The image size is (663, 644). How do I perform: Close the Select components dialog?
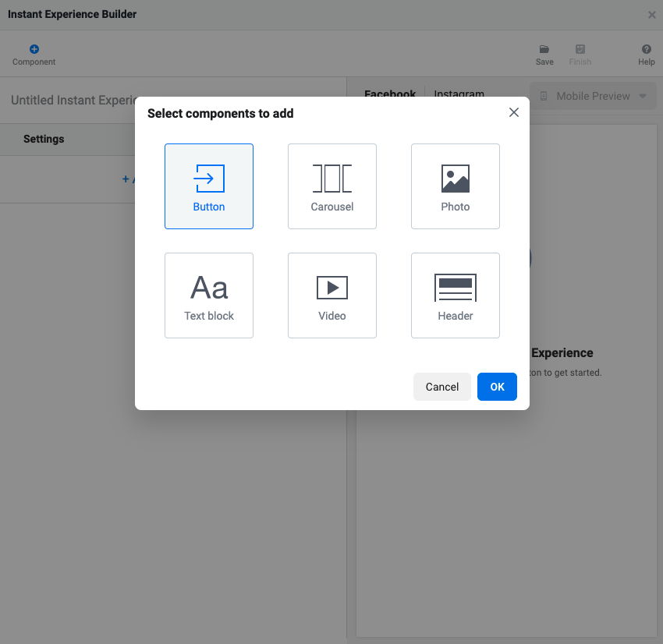[x=514, y=112]
